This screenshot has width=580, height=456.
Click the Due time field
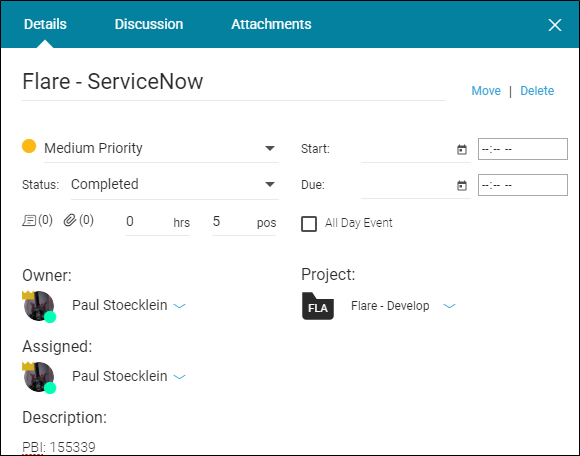coord(523,185)
